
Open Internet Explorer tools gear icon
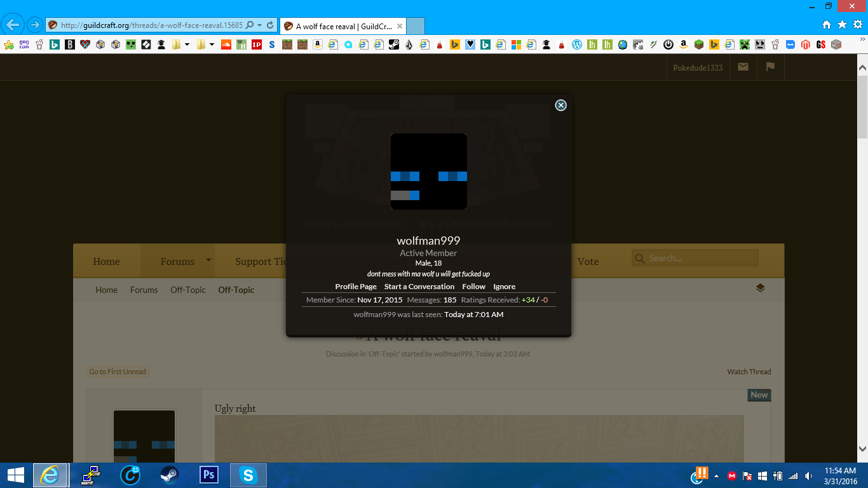pos(858,25)
